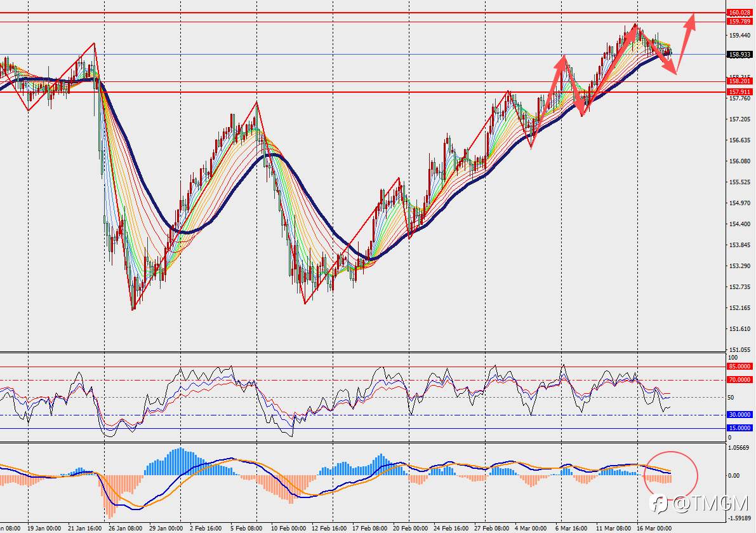756x533 pixels.
Task: Click the MACD scale value 1.05669
Action: point(739,448)
